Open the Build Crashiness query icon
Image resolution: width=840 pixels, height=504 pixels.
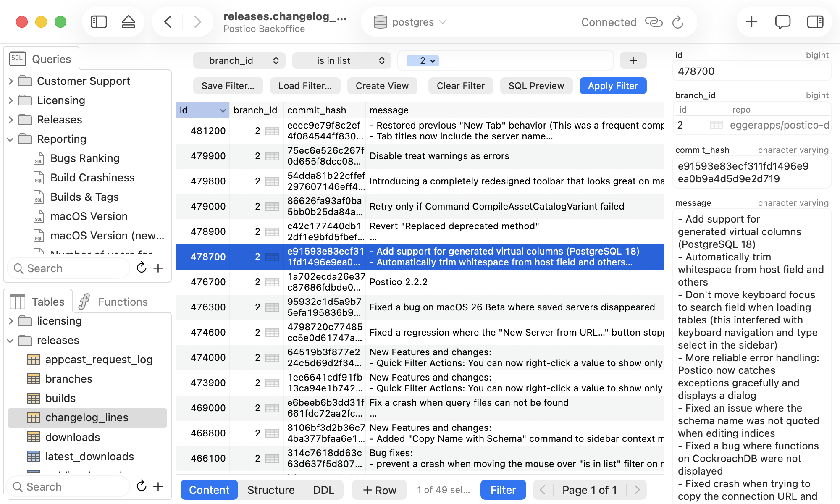39,178
